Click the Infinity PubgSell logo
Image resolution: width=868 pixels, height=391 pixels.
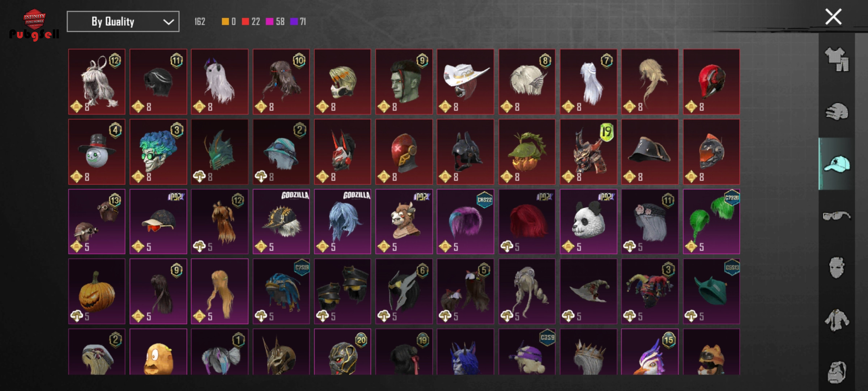click(x=34, y=25)
